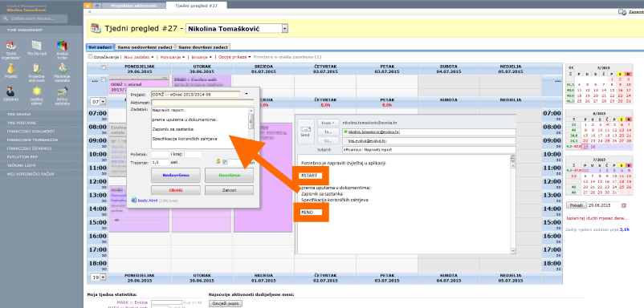Click the search magnifier icon in sidebar
Screen dimensions: 644x308
[x=6, y=18]
